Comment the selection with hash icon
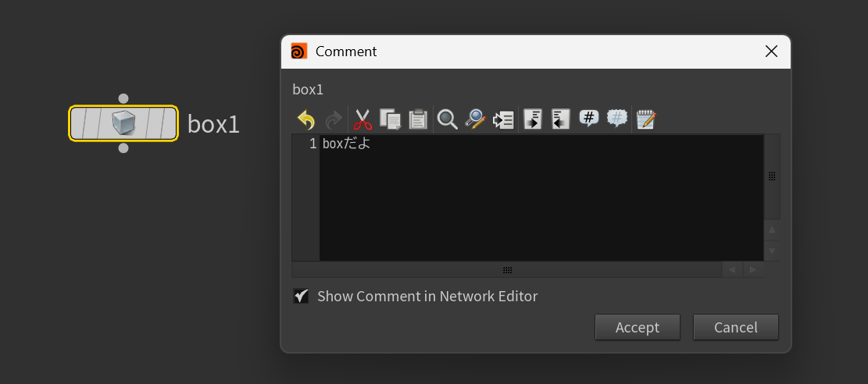The width and height of the screenshot is (868, 384). [x=589, y=119]
